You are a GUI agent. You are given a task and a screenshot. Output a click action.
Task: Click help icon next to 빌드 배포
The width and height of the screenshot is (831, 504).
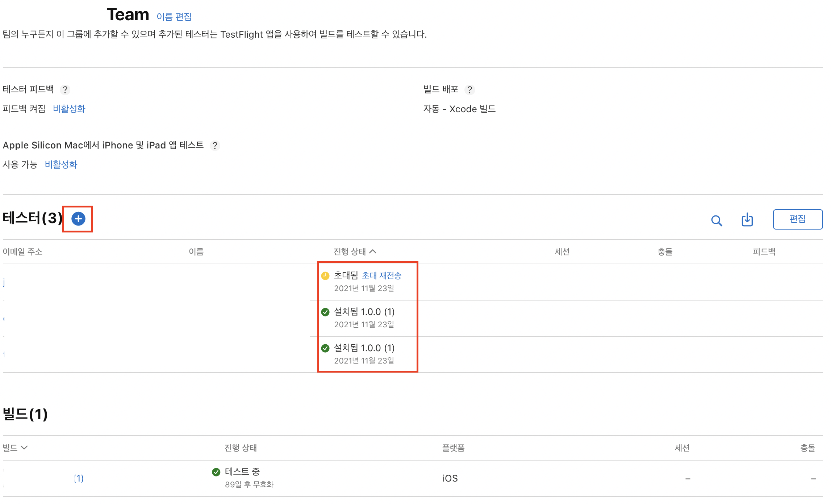click(x=469, y=90)
